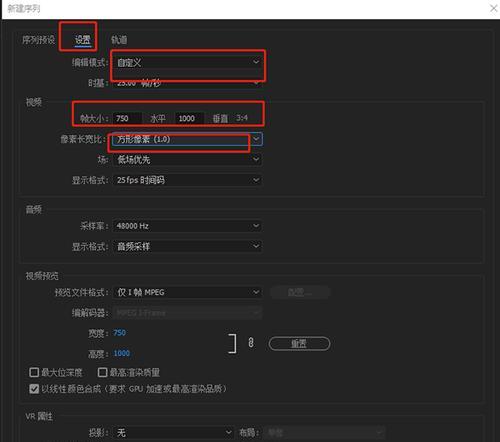
Task: Click the horizontal frame size field 750
Action: pos(128,118)
